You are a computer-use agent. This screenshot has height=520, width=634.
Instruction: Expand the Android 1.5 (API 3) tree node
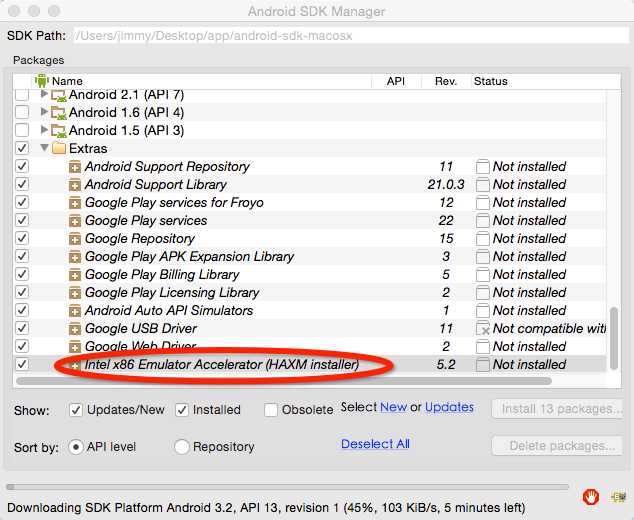pyautogui.click(x=44, y=130)
